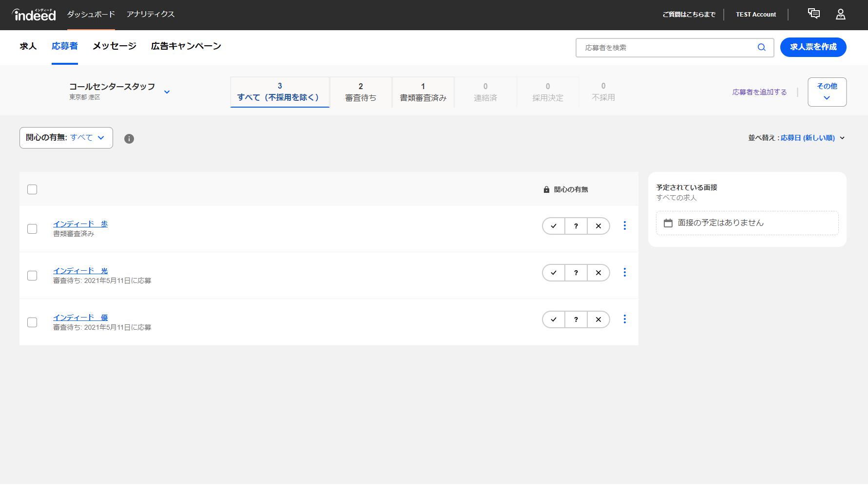Open the 並べ替え sort order dropdown

796,138
